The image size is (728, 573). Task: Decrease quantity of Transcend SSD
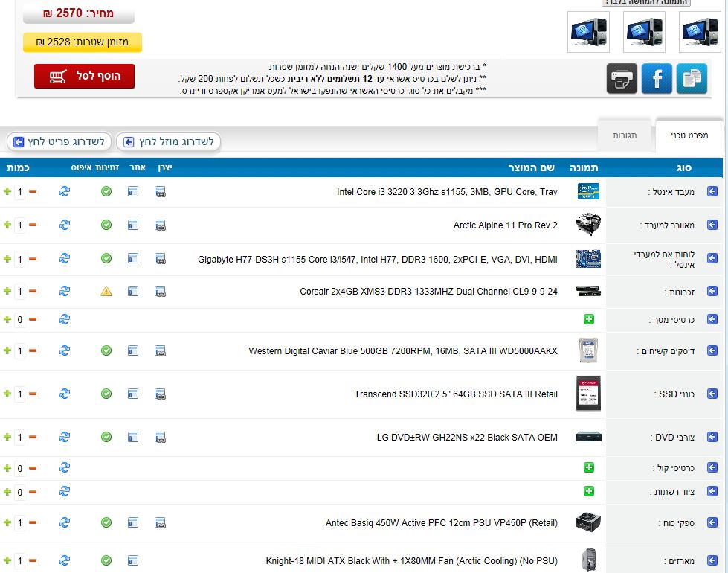coord(33,394)
